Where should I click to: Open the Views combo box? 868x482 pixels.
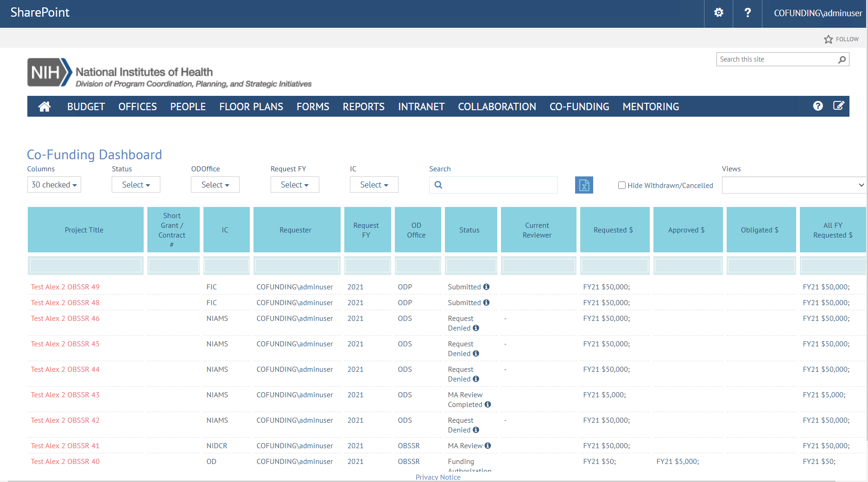coord(793,185)
